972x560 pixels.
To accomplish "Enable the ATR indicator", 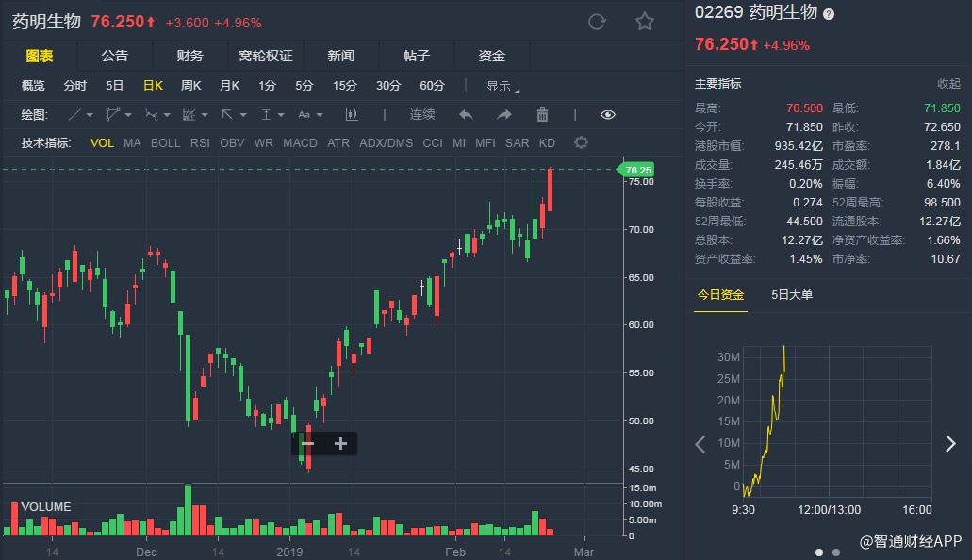I will pos(338,143).
